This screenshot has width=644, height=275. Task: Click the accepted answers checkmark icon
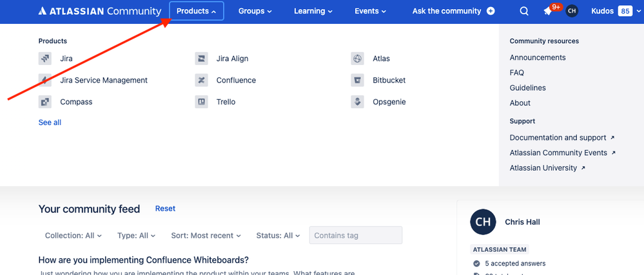(x=476, y=263)
